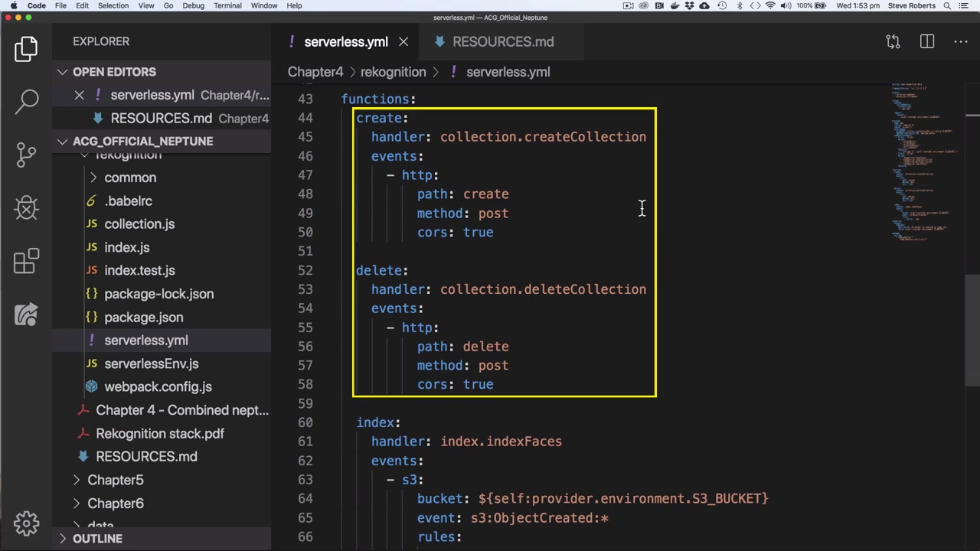The height and width of the screenshot is (551, 980).
Task: Open the Explorer view in activity bar
Action: (x=26, y=49)
